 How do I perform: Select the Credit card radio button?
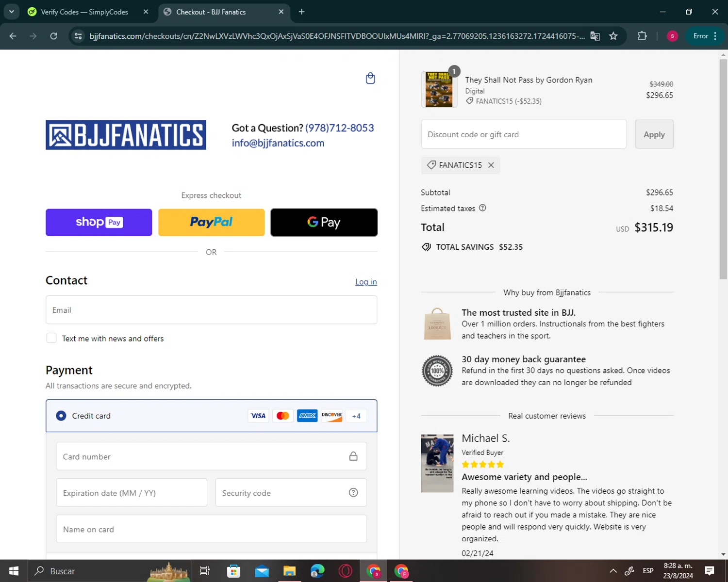point(61,416)
